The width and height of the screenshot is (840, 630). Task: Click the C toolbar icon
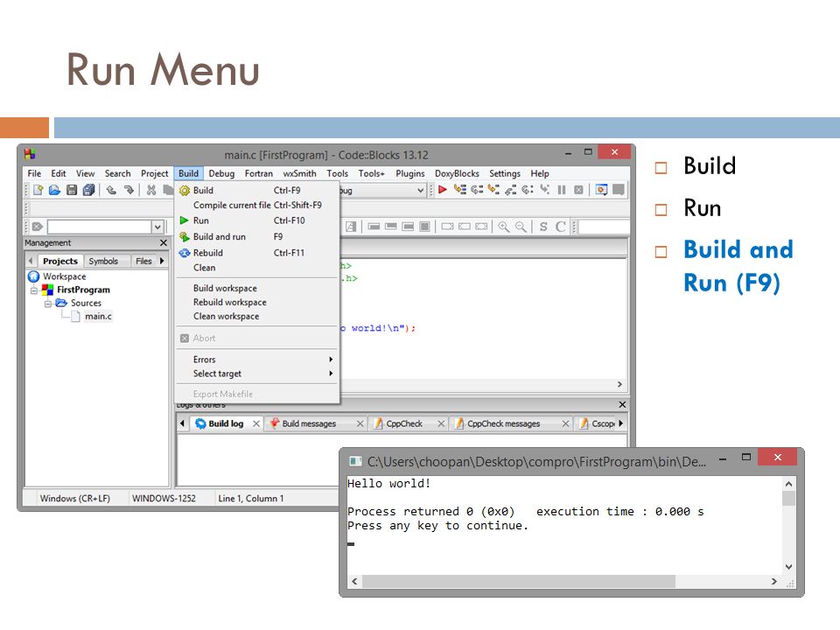(560, 227)
